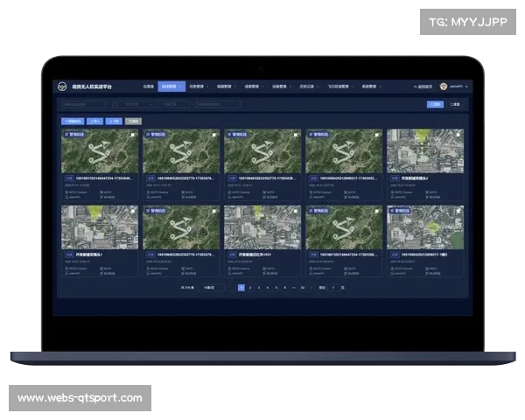The image size is (525, 420).
Task: Tick checkbox on last card in top row
Action: coord(458,135)
